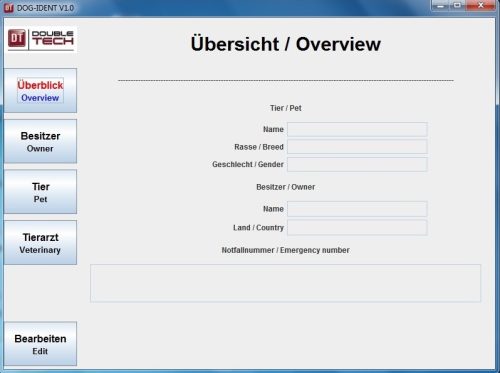Click the Double Tech logo
Image resolution: width=500 pixels, height=373 pixels.
(41, 40)
